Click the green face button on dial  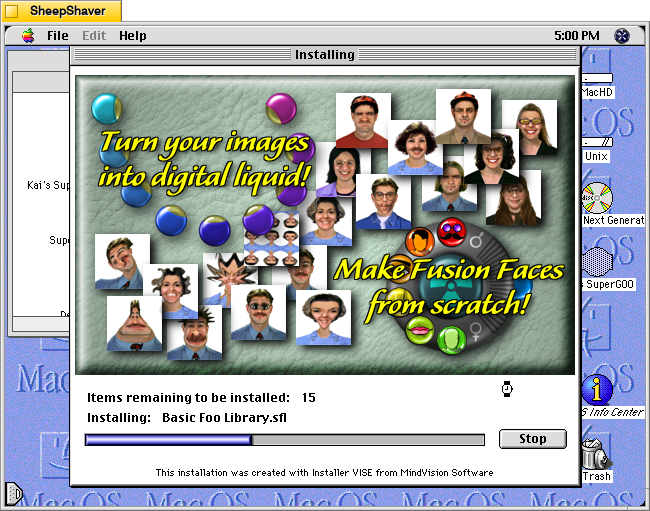[451, 340]
